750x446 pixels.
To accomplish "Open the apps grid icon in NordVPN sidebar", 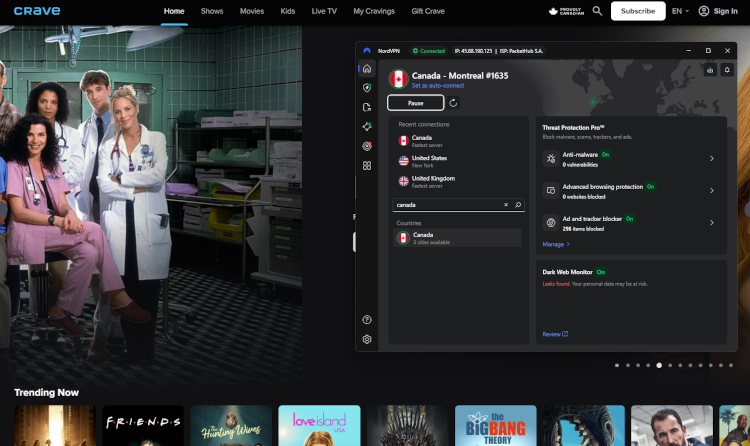I will point(367,166).
